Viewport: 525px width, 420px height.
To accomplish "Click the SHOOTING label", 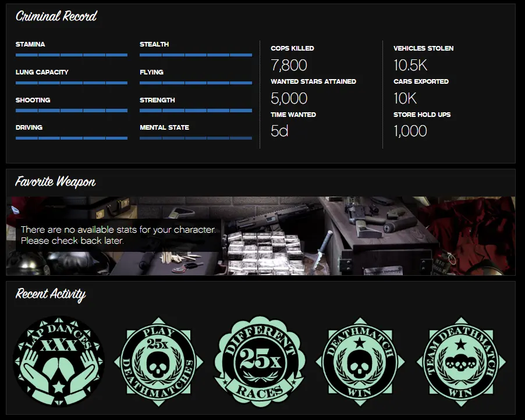I will point(33,99).
